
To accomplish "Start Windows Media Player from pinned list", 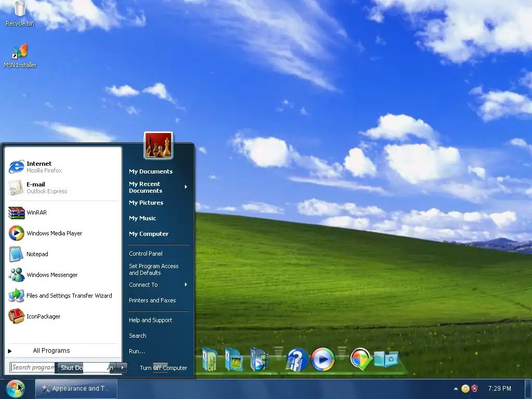I will [x=63, y=233].
